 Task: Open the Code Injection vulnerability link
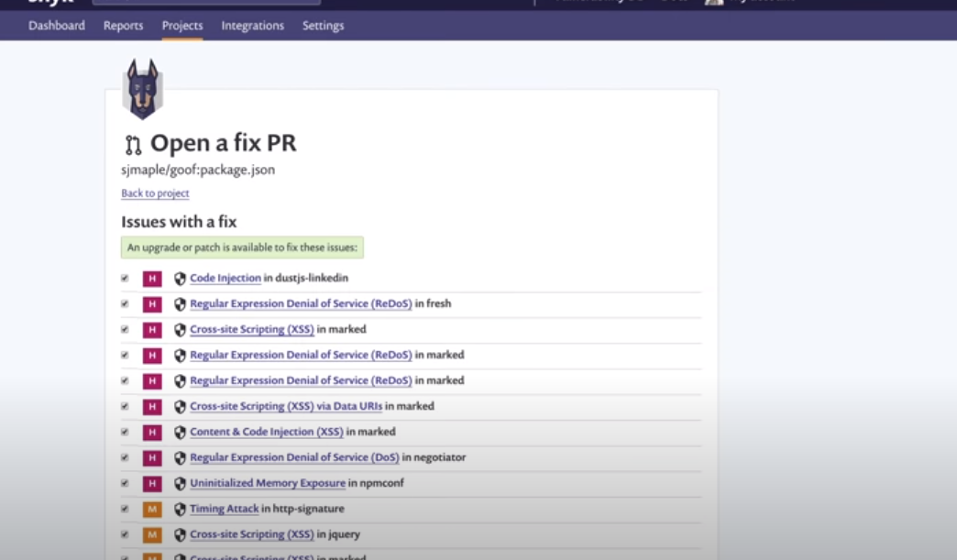point(225,279)
